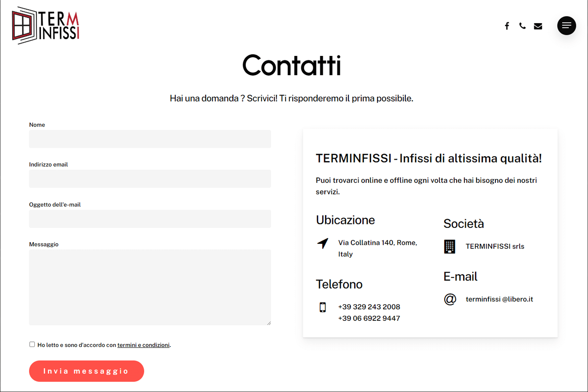Viewport: 588px width, 392px height.
Task: Click into the Indirizzo email field
Action: tap(150, 179)
